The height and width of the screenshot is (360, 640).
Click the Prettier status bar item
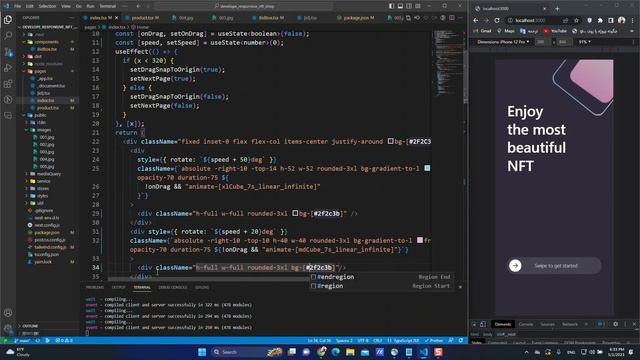tap(433, 340)
